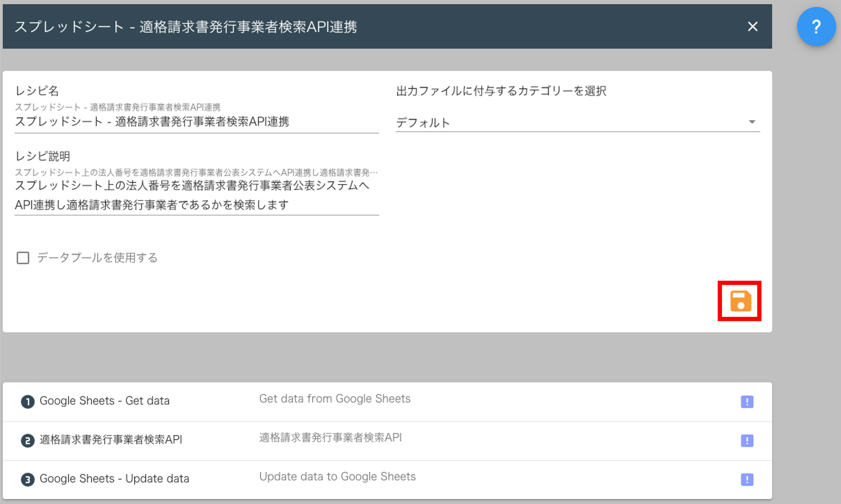Click the gray 適格請求書発行事業者検索API description text
The image size is (841, 504).
click(331, 437)
